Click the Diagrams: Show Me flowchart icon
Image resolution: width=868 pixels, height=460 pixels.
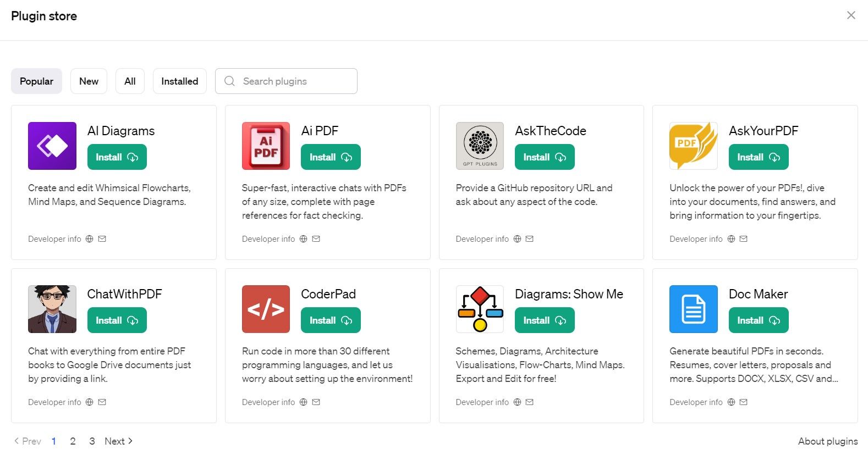pyautogui.click(x=480, y=309)
